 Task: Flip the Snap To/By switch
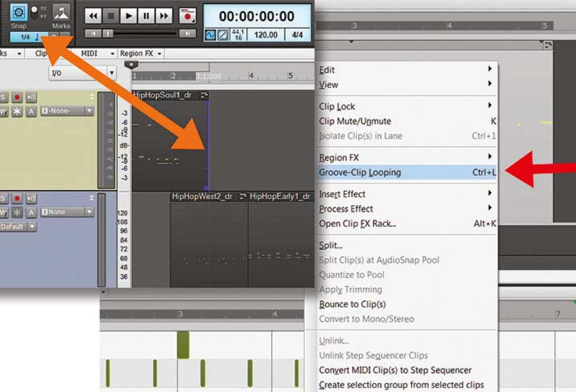34,12
